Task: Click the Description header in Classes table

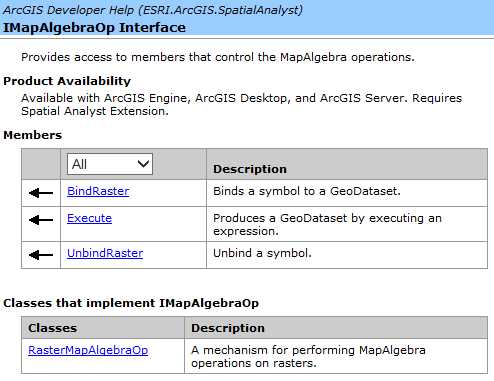Action: [228, 328]
